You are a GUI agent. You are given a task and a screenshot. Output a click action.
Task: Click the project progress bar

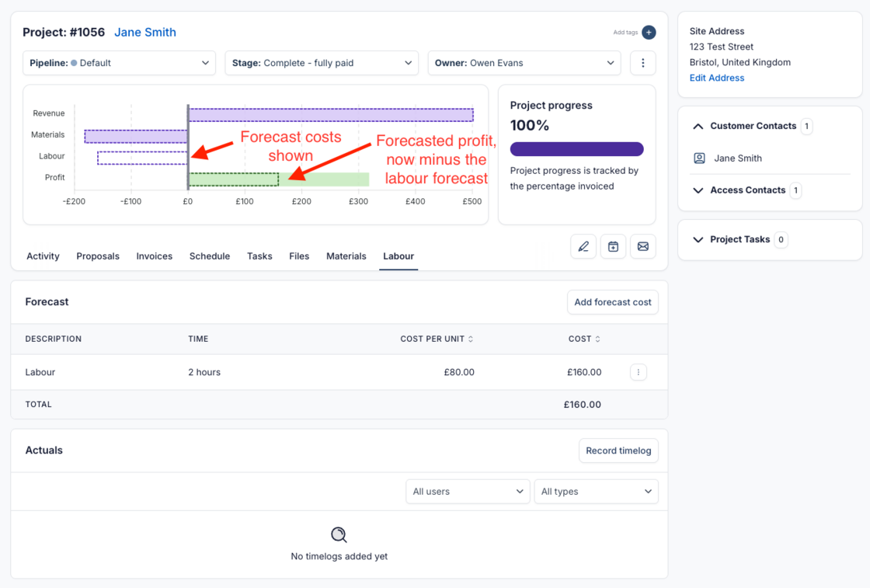pyautogui.click(x=576, y=149)
